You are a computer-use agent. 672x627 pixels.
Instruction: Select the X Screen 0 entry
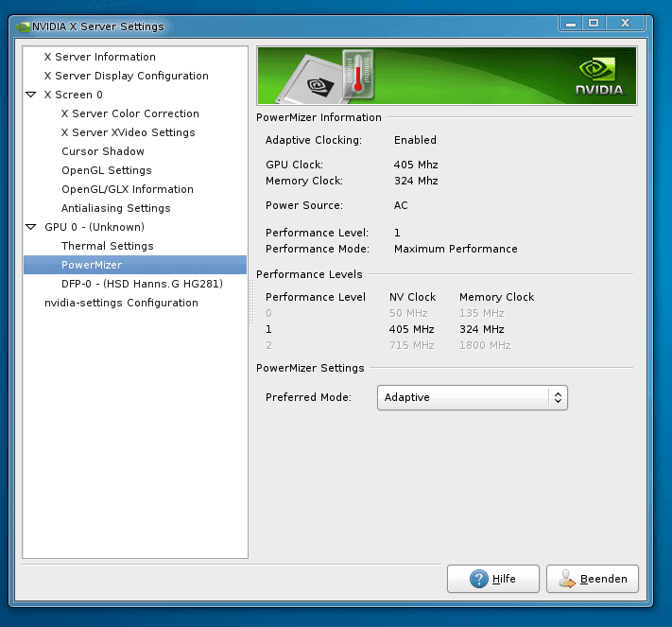pyautogui.click(x=74, y=95)
